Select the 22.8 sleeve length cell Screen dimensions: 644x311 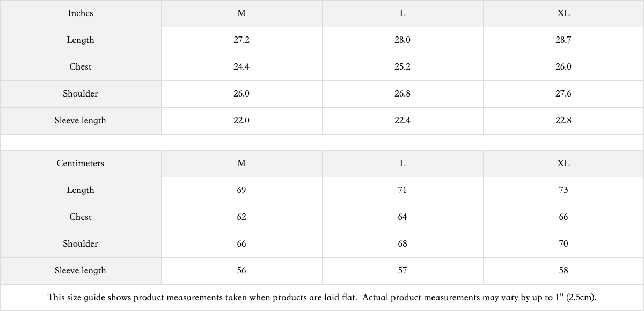[x=563, y=121]
